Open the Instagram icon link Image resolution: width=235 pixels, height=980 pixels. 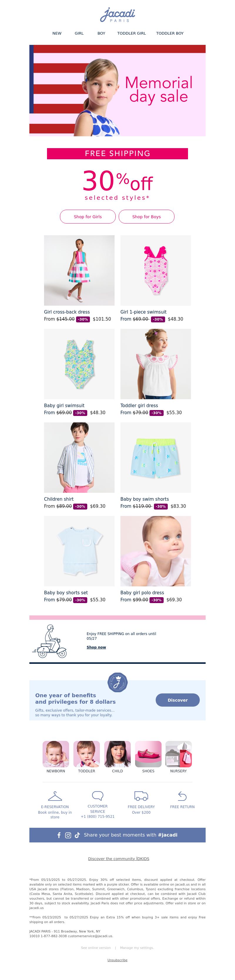coord(68,835)
